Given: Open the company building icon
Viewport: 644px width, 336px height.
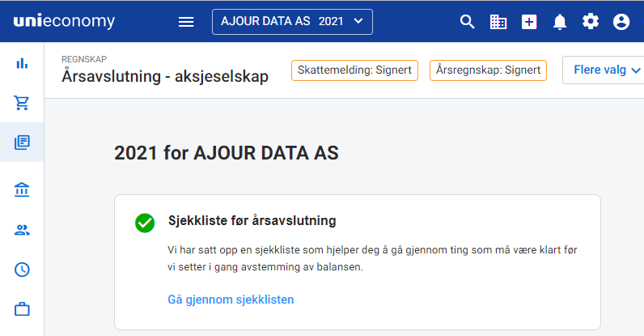Looking at the screenshot, I should [498, 22].
